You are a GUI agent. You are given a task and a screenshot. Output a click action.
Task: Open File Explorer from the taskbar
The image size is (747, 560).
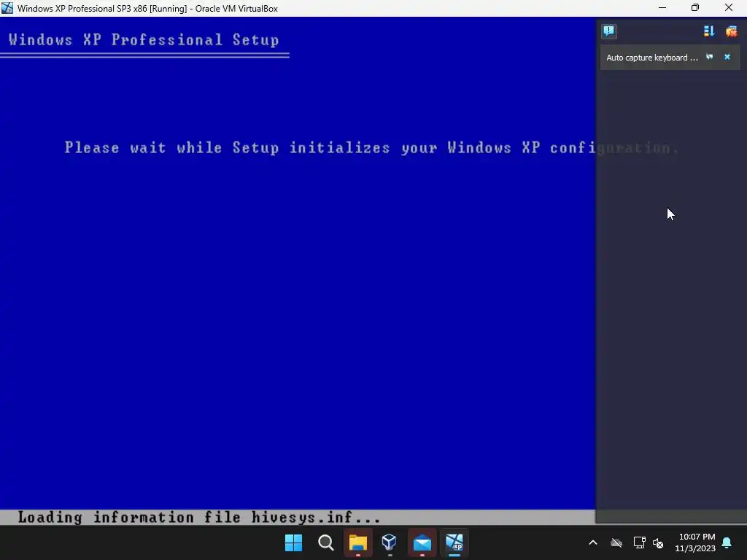coord(357,542)
